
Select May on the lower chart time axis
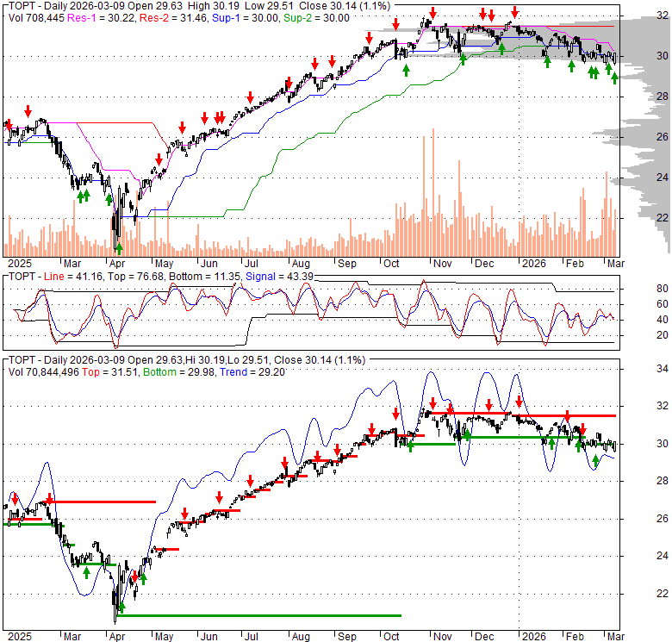164,637
